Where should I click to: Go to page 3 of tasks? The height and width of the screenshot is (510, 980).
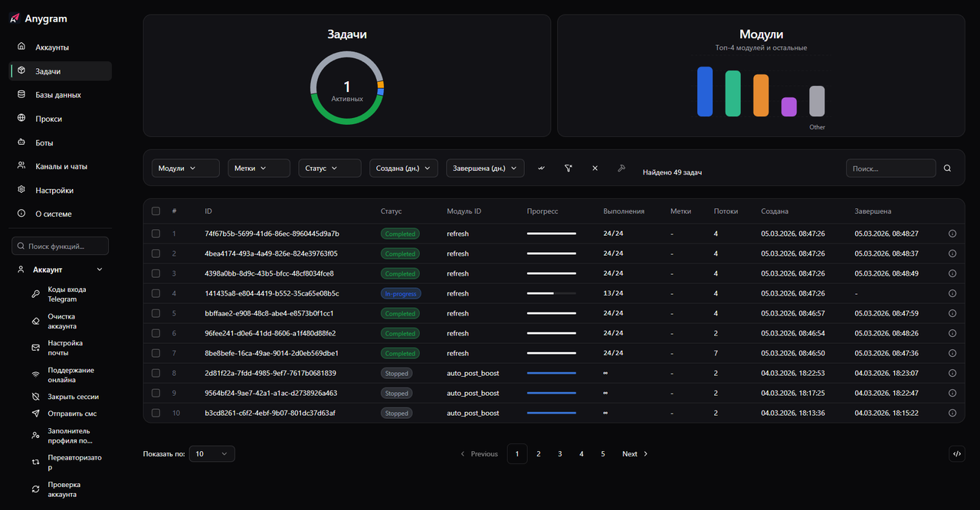tap(560, 454)
